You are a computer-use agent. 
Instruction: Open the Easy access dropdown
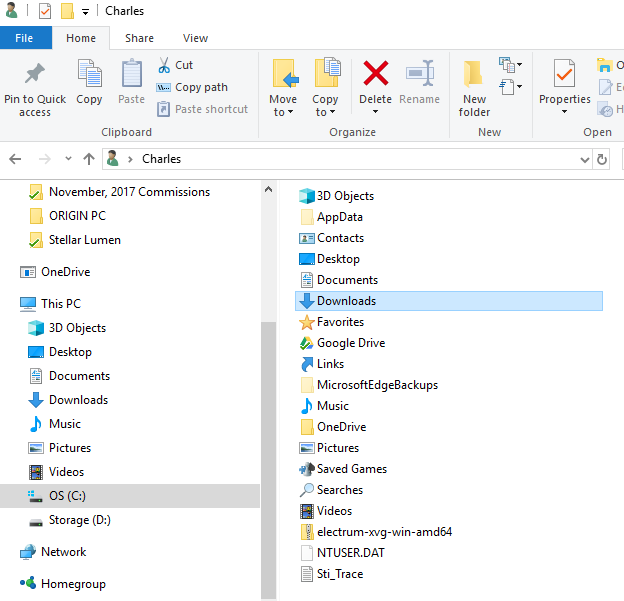tap(511, 87)
